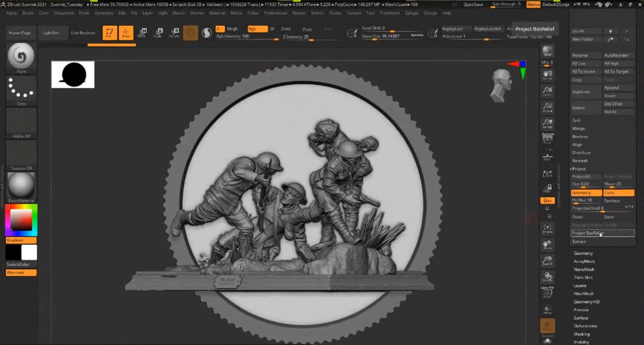This screenshot has height=345, width=644.
Task: Expand the Masking subpalette
Action: click(582, 334)
